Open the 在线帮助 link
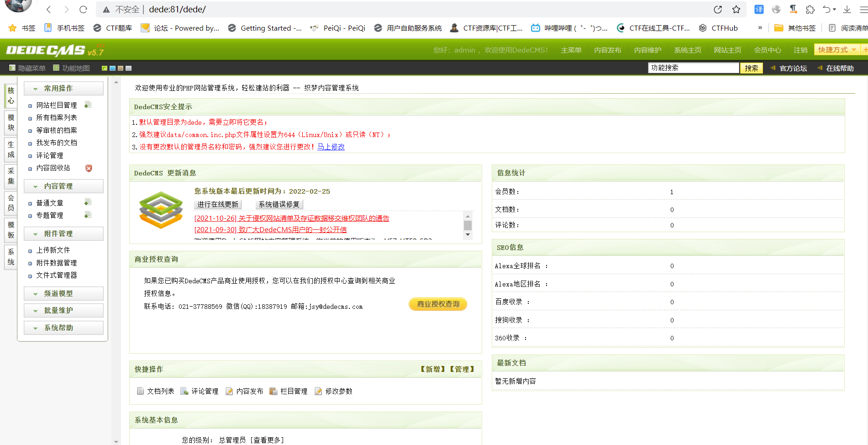 tap(840, 68)
